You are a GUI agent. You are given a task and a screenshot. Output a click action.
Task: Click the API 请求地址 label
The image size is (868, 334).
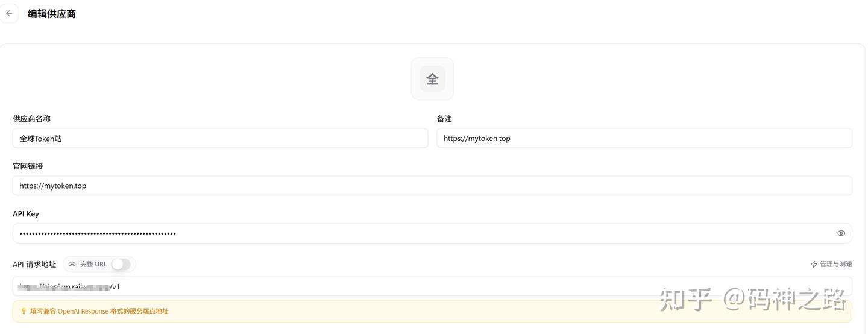[34, 264]
